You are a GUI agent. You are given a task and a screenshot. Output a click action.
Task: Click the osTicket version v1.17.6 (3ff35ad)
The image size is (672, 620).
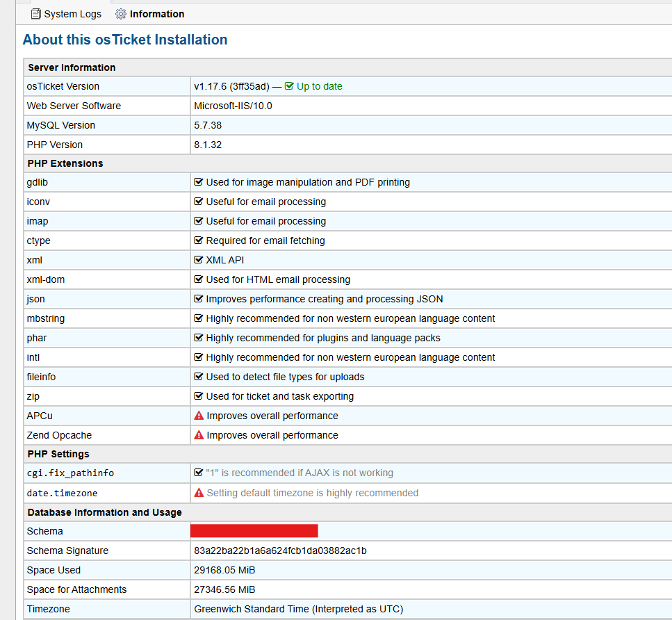[232, 86]
